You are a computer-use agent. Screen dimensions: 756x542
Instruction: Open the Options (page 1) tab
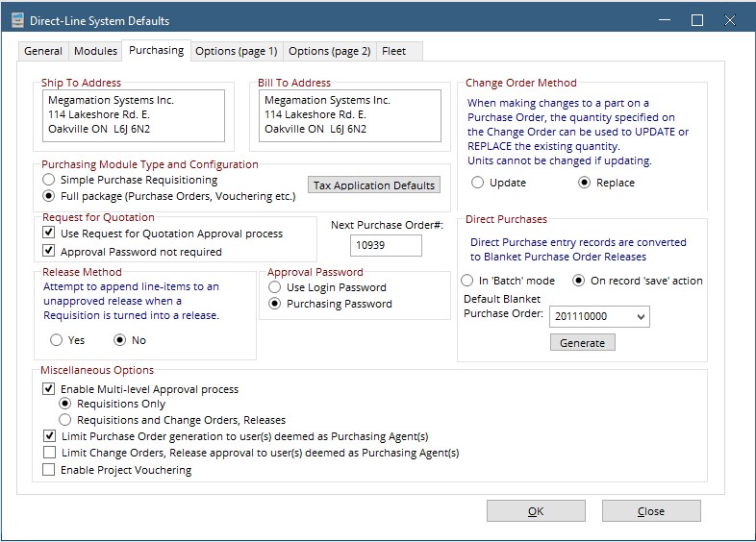pos(236,51)
